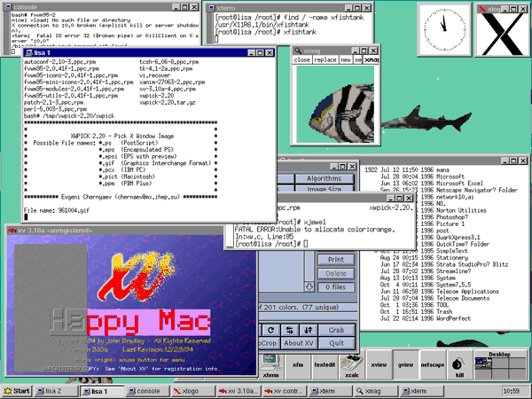532x399 pixels.
Task: Click the console window titlebar icon
Action: (9, 7)
